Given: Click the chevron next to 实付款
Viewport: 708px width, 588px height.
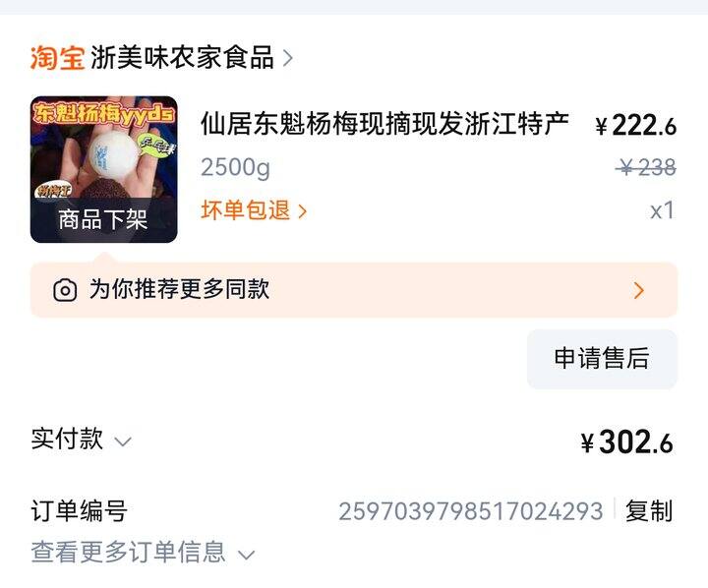Looking at the screenshot, I should tap(123, 441).
